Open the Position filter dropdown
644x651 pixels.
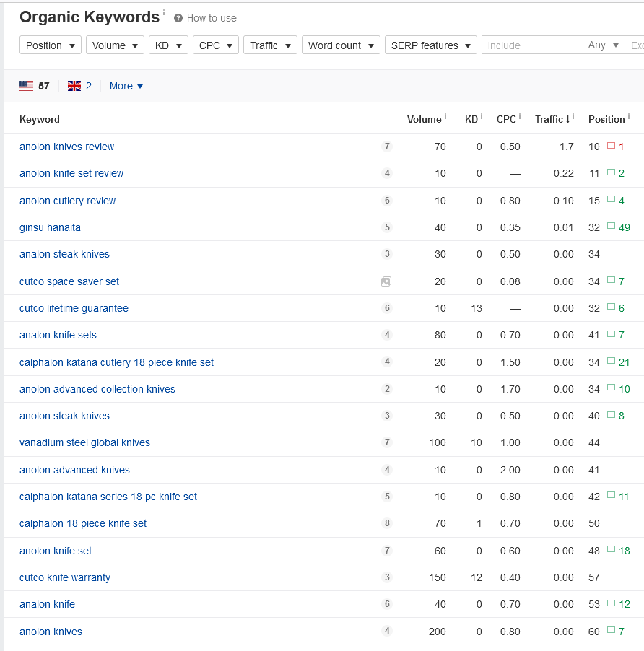point(51,45)
